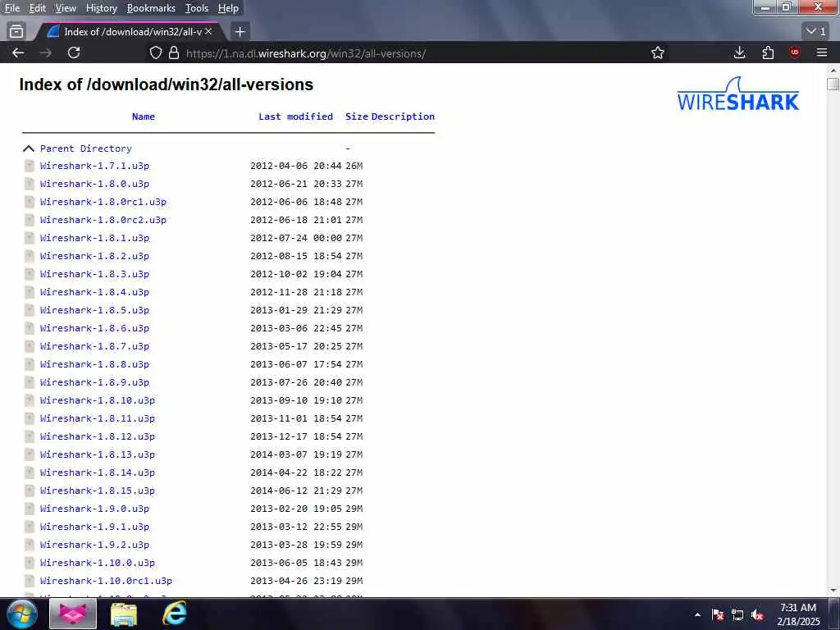Go back to the previous page
The width and height of the screenshot is (840, 630).
point(18,53)
